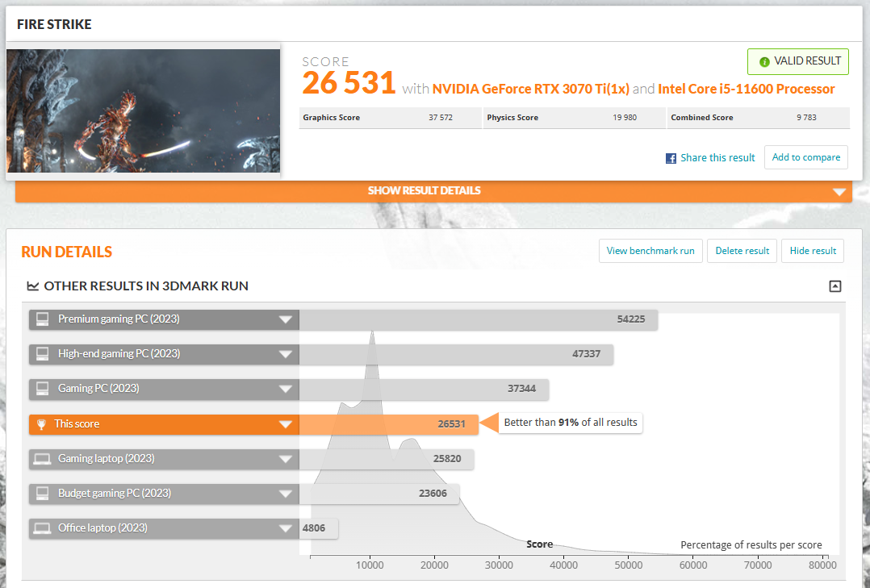Image resolution: width=870 pixels, height=588 pixels.
Task: Click the Valid Result badge
Action: pyautogui.click(x=798, y=61)
